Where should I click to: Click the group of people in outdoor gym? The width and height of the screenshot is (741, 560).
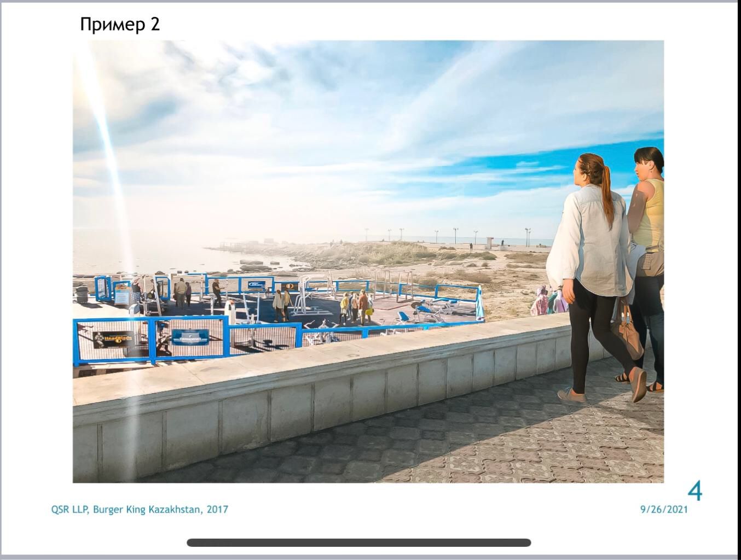click(356, 306)
